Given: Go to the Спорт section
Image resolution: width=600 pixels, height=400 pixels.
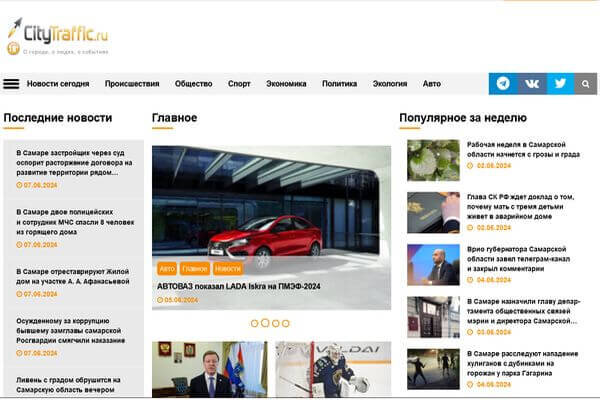Looking at the screenshot, I should [239, 84].
